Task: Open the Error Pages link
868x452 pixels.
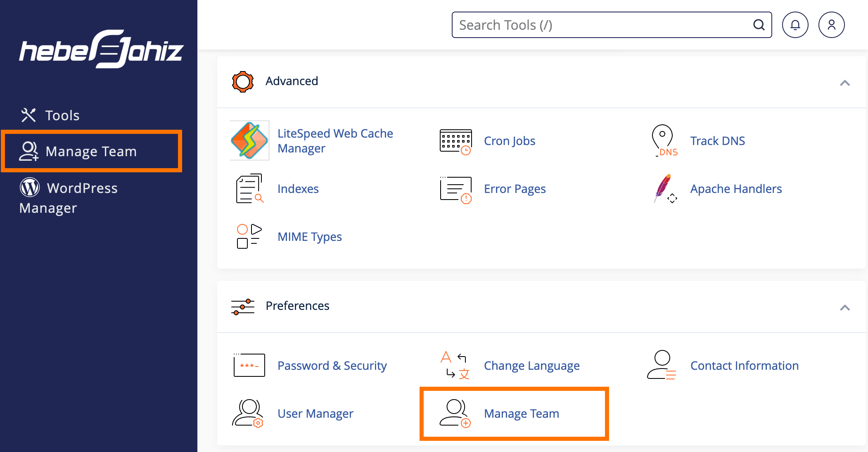Action: click(x=515, y=189)
